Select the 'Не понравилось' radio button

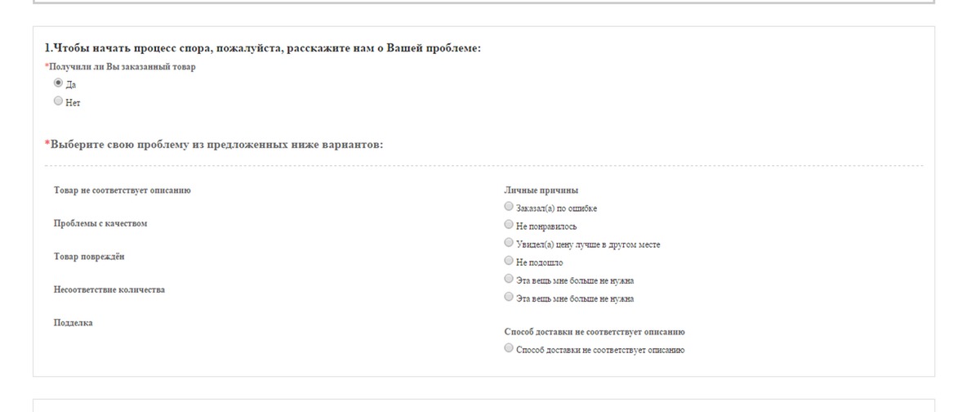pyautogui.click(x=510, y=225)
